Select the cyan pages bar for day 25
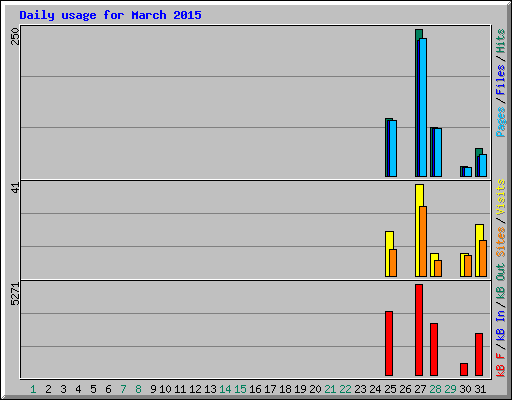 coord(393,148)
